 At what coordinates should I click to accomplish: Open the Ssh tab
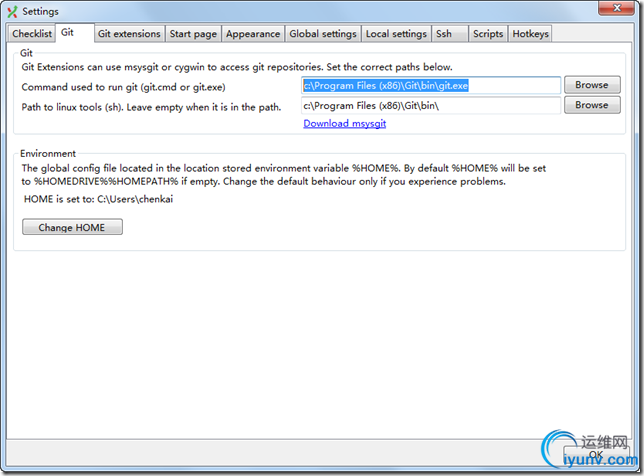click(x=449, y=34)
